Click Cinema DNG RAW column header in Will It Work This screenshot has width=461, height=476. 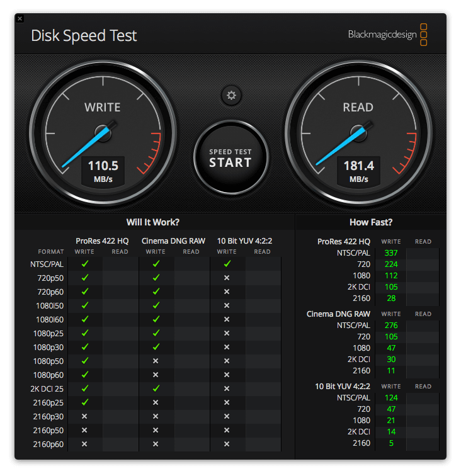[x=173, y=241]
